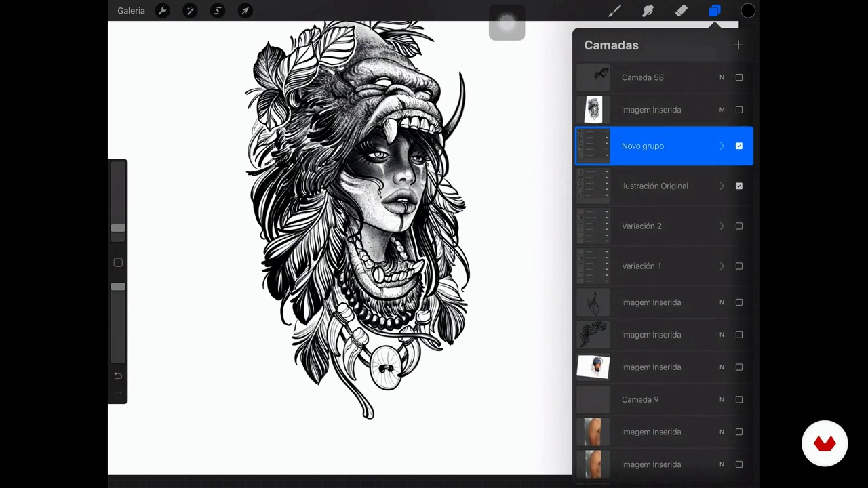Activate the Transform arrow tool
868x488 pixels.
tap(245, 11)
